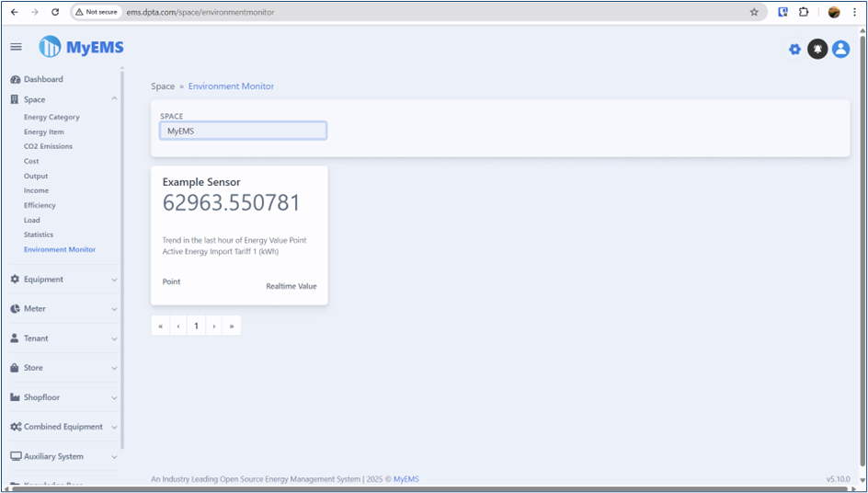Expand the Equipment sidebar section

(x=114, y=280)
